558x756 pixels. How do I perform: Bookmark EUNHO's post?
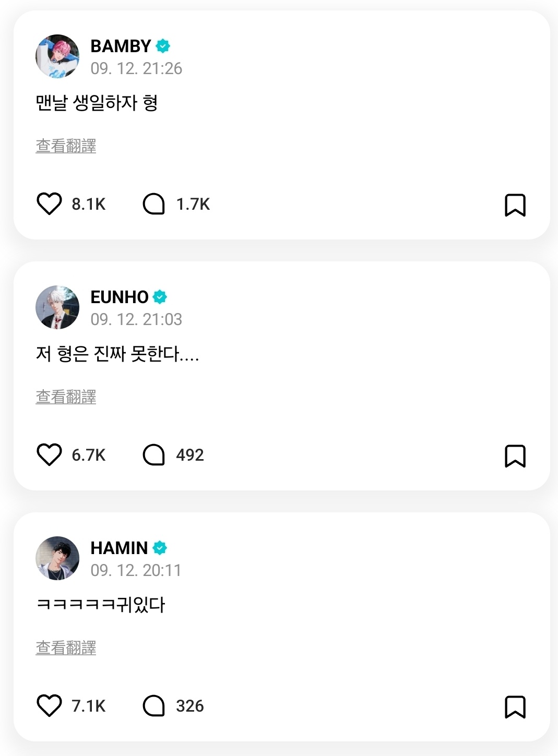click(515, 456)
